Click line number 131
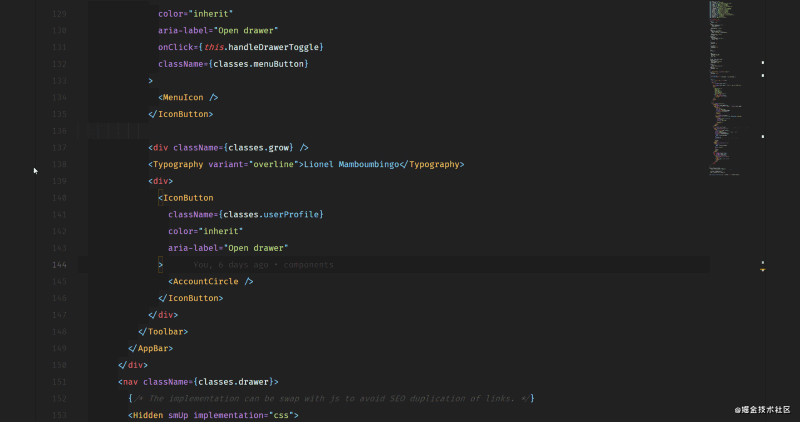The width and height of the screenshot is (800, 422). tap(59, 47)
